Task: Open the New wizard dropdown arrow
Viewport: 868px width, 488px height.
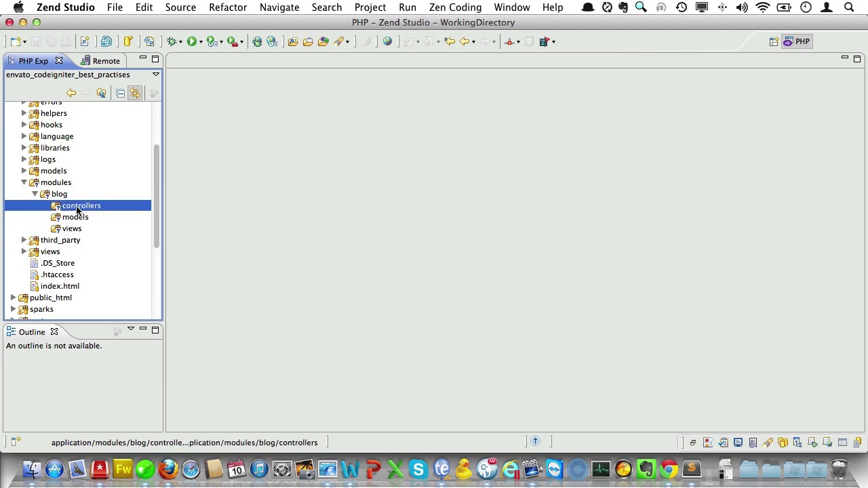Action: [24, 42]
